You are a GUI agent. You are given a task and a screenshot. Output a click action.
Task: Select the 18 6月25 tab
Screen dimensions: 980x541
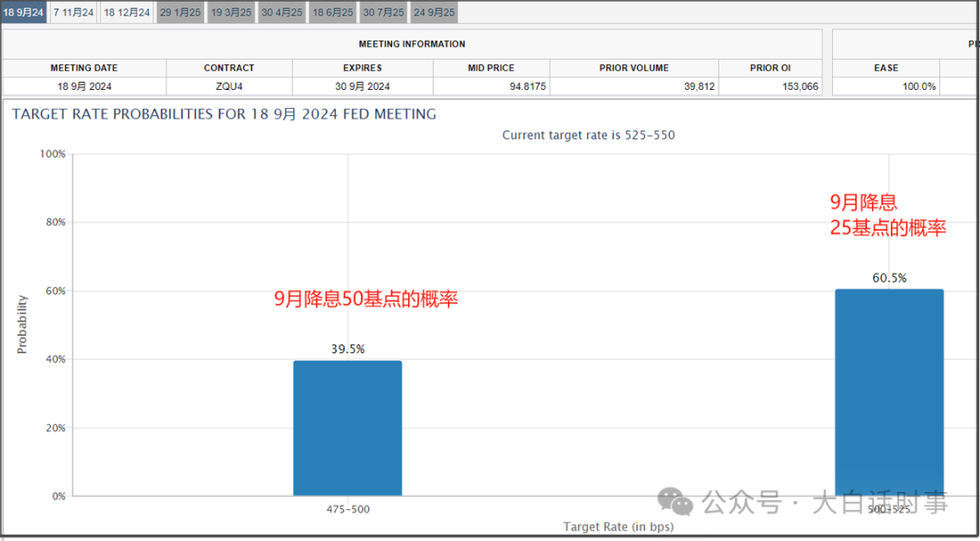(332, 13)
